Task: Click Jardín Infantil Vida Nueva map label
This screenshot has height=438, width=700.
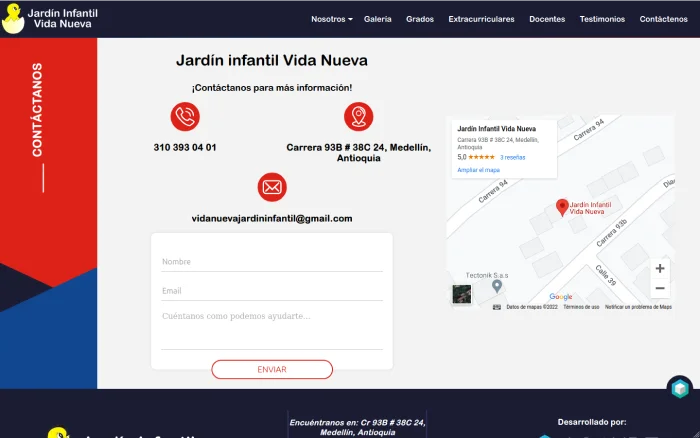Action: pyautogui.click(x=590, y=208)
